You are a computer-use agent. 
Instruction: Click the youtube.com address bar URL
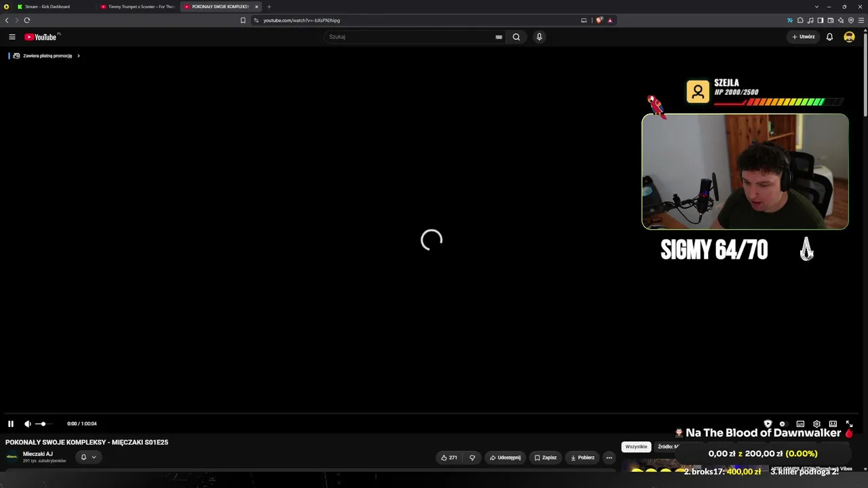(x=302, y=20)
